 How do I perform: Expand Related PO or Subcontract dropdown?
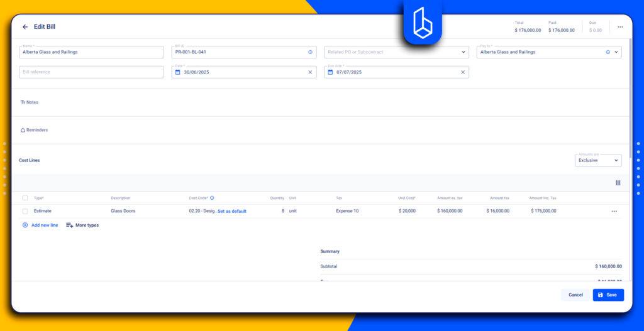click(x=463, y=52)
